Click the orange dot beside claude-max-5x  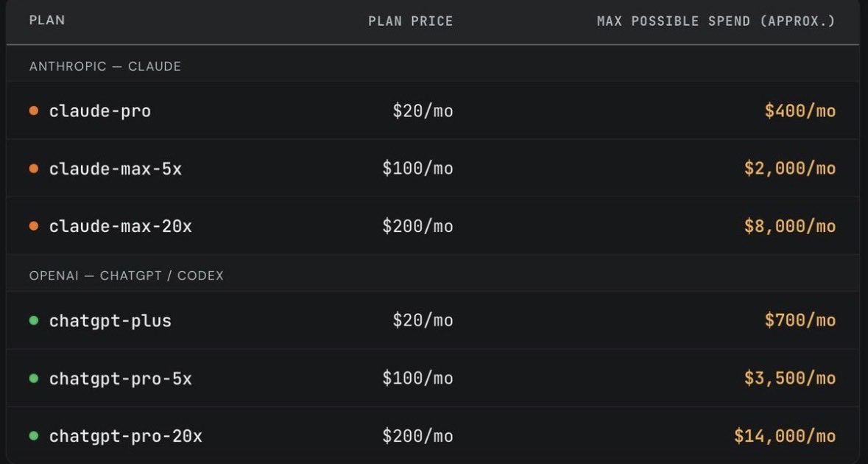(x=34, y=169)
